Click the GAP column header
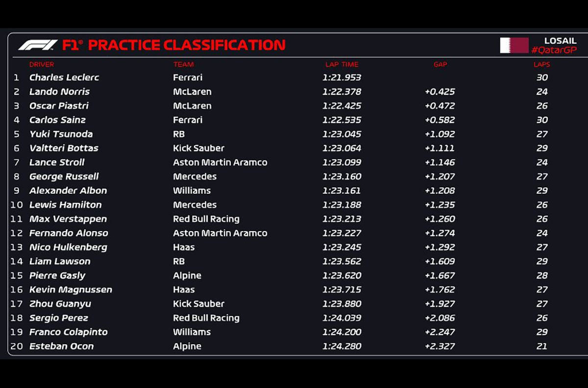 click(440, 64)
